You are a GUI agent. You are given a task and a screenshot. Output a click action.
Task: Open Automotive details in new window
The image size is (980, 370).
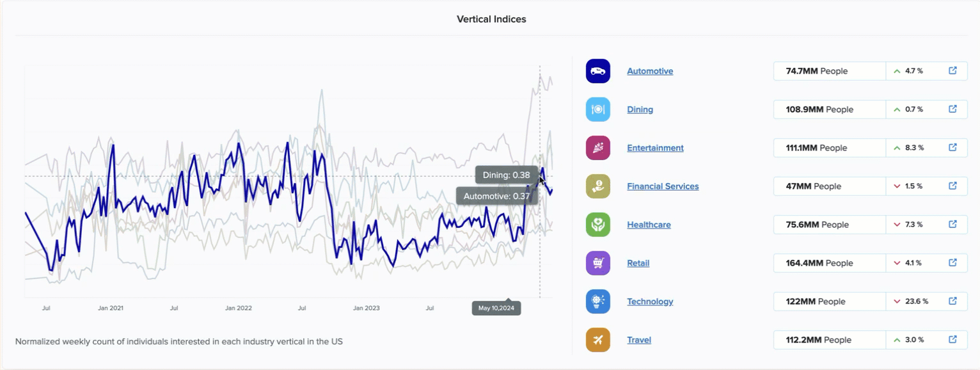pos(952,71)
